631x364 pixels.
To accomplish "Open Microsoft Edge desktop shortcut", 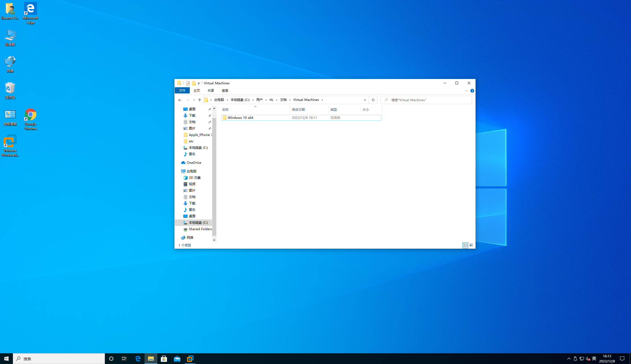I will [31, 13].
